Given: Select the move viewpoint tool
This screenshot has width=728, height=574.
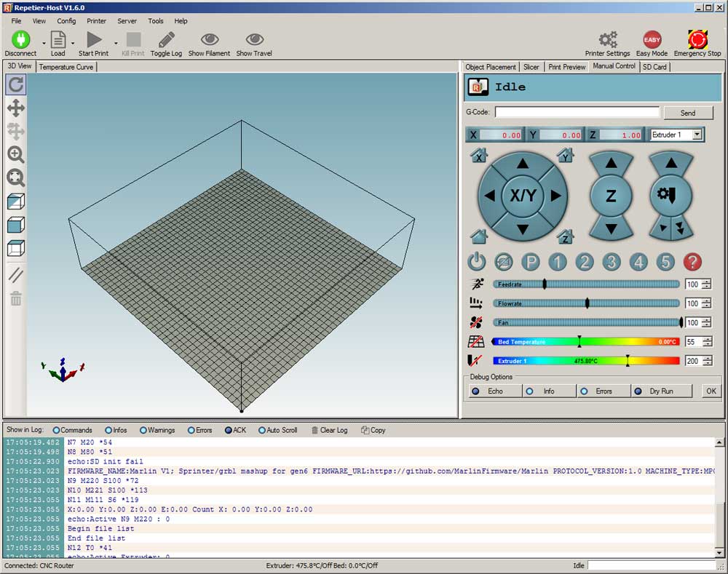Looking at the screenshot, I should [16, 108].
